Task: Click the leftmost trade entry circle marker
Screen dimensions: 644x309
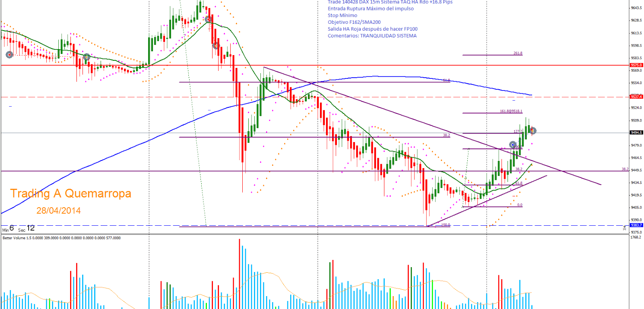Action: 9,54
